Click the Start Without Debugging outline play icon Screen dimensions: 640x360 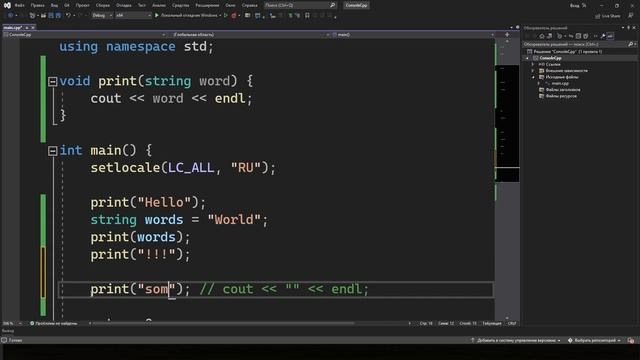[226, 16]
